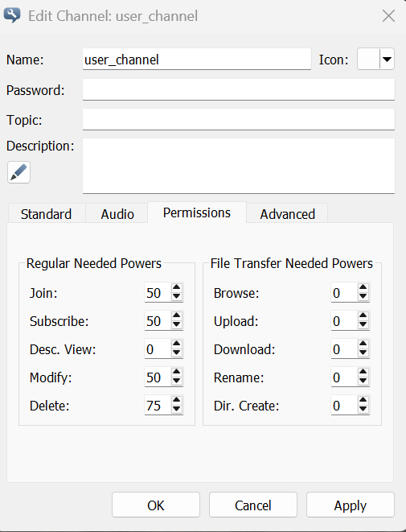This screenshot has width=406, height=532.
Task: Decrease the Browse needed power
Action: 363,296
